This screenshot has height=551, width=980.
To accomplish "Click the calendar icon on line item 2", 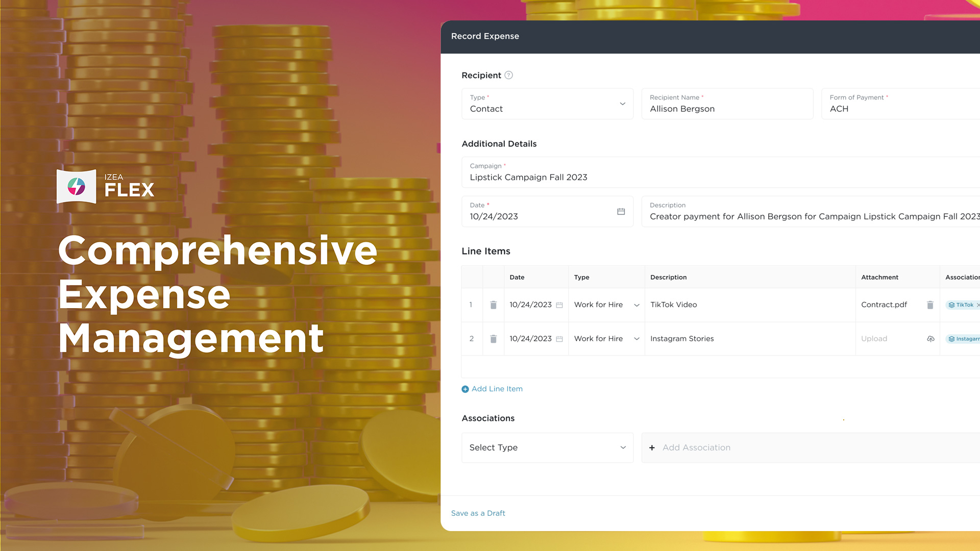I will click(559, 338).
